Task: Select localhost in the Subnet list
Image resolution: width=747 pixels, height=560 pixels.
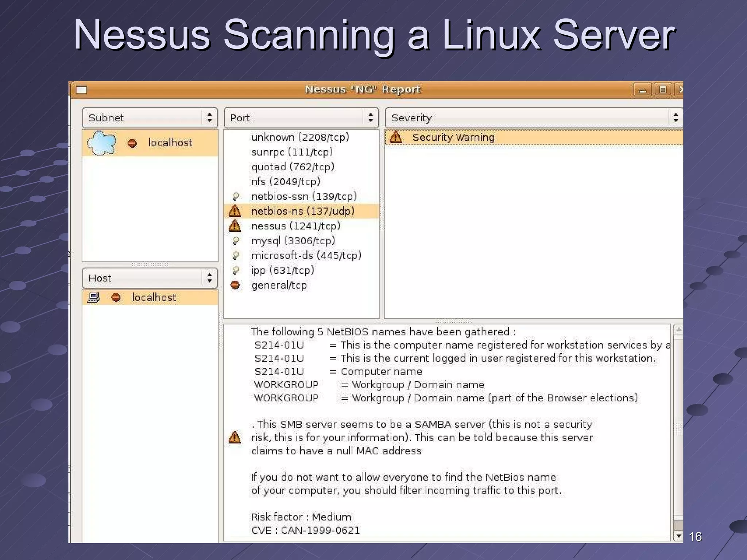Action: pos(150,143)
